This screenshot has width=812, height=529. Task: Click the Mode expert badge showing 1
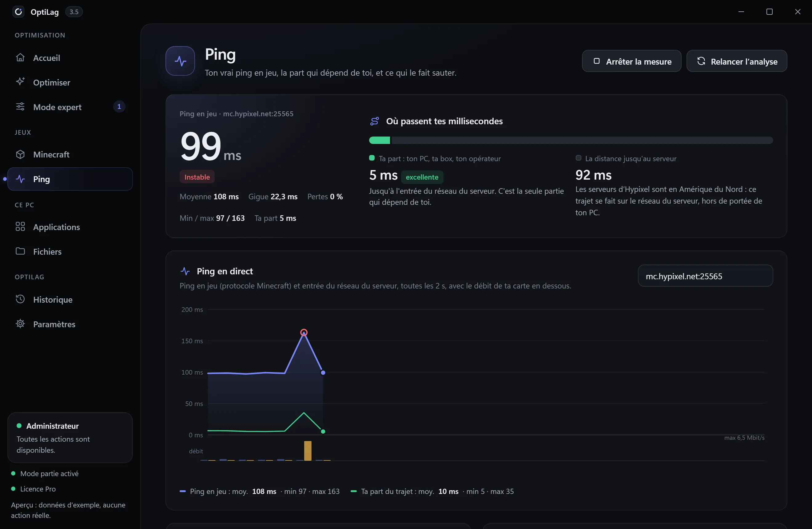click(x=119, y=107)
